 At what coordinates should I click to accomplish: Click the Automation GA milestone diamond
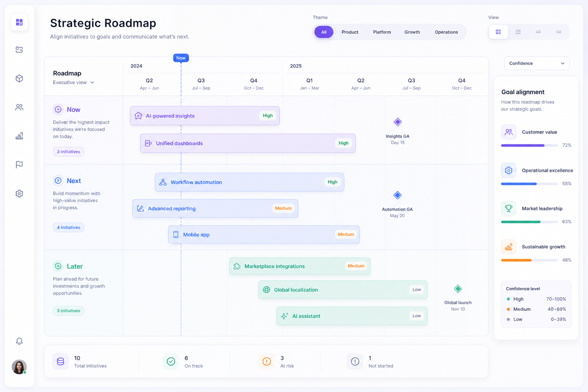point(397,195)
